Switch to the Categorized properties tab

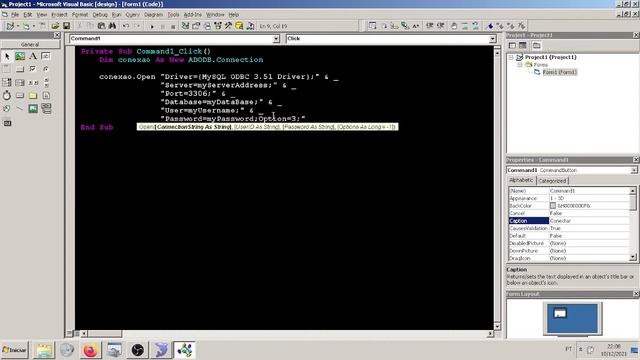click(552, 181)
